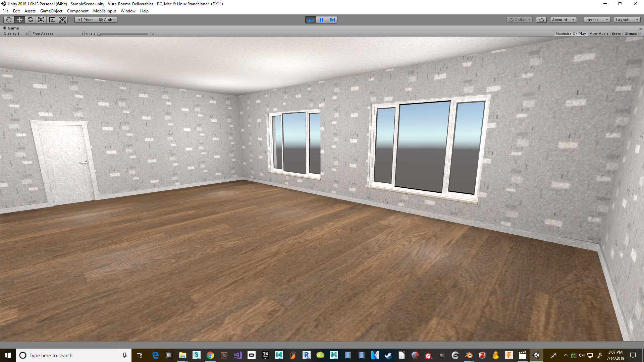Select the Rect Transform tool
The width and height of the screenshot is (644, 362).
click(52, 20)
